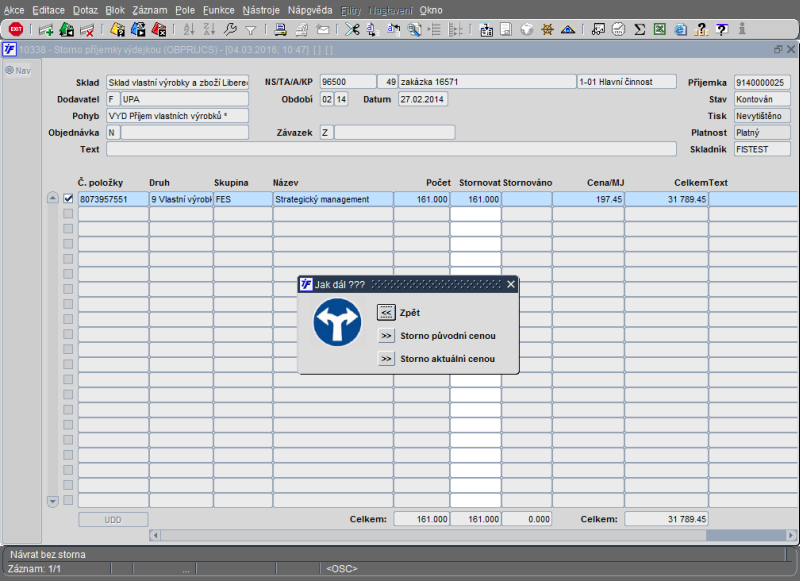Click the yellow enter-query icon

click(x=118, y=30)
